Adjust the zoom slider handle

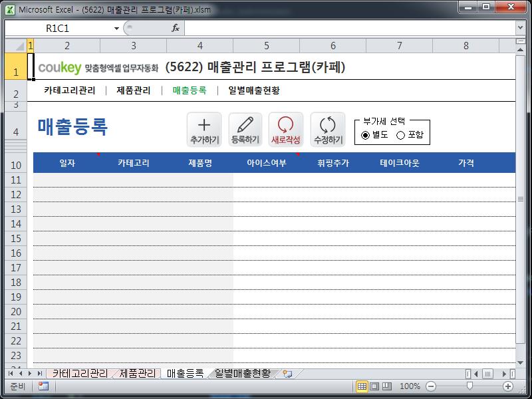[x=469, y=386]
